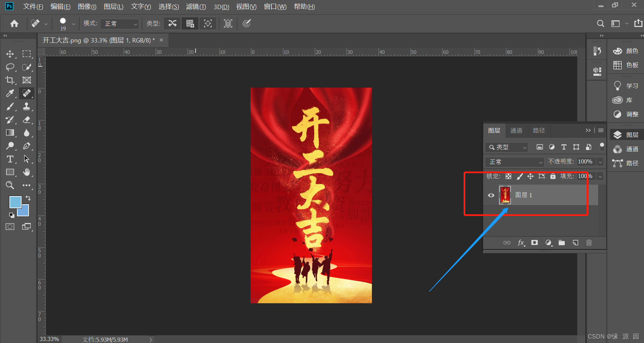Select the Rectangular Marquee tool
The width and height of the screenshot is (644, 343).
[x=27, y=54]
